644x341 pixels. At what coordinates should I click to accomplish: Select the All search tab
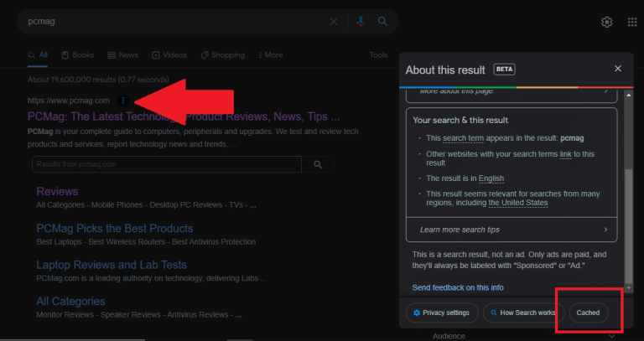38,55
